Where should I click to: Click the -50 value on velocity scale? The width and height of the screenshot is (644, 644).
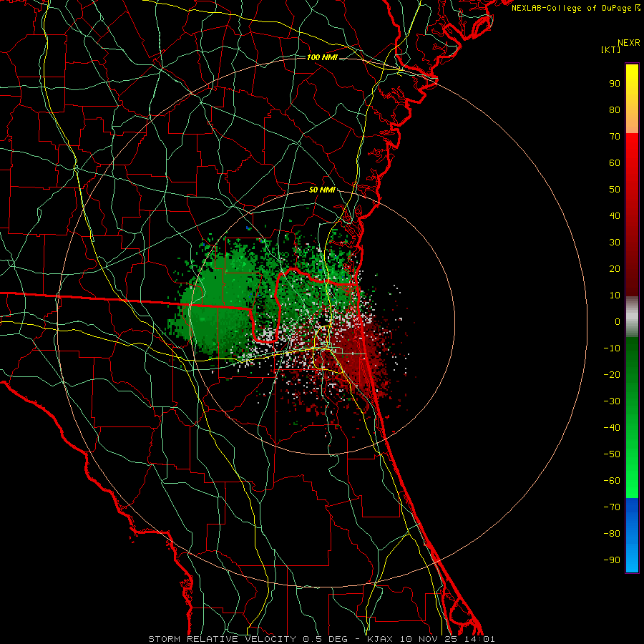[x=612, y=454]
